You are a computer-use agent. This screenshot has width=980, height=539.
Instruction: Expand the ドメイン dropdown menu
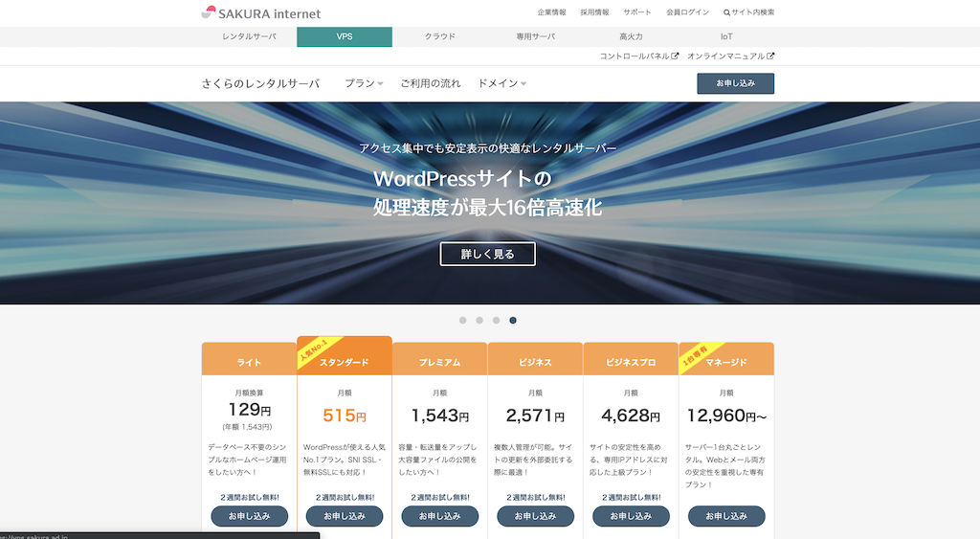tap(501, 83)
